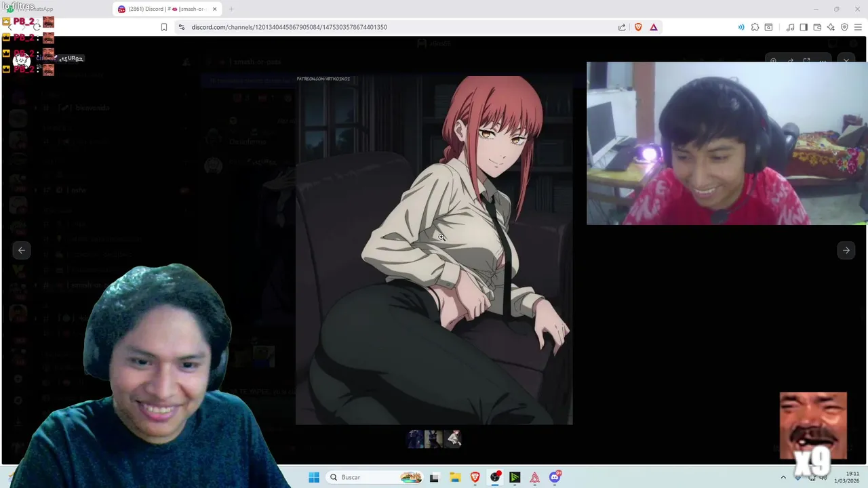Screen dimensions: 868x488
Task: Open the tab search toolbar icon
Action: (768, 27)
